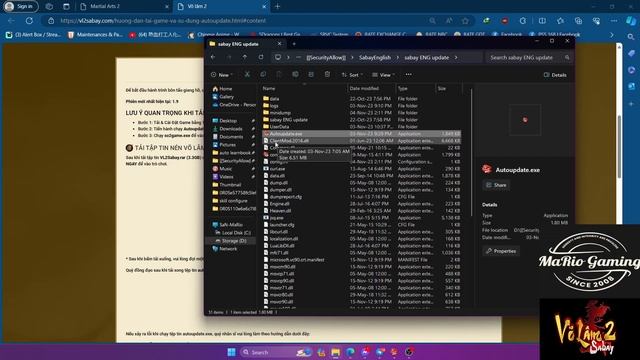Add this page to browser favorites star
Viewport: 640px width, 360px height.
point(465,21)
